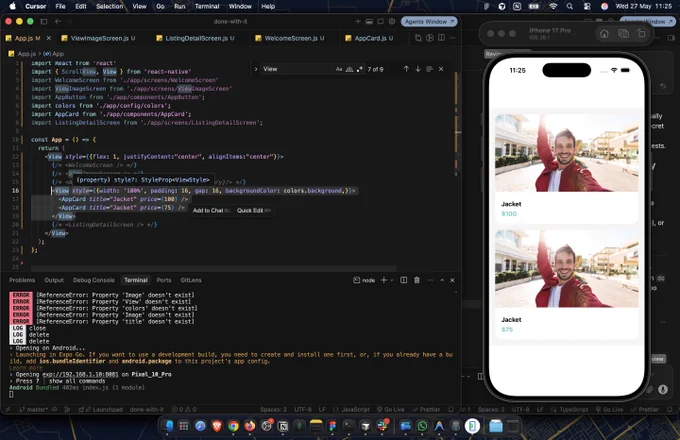Go to previous match in find widget

pyautogui.click(x=406, y=69)
